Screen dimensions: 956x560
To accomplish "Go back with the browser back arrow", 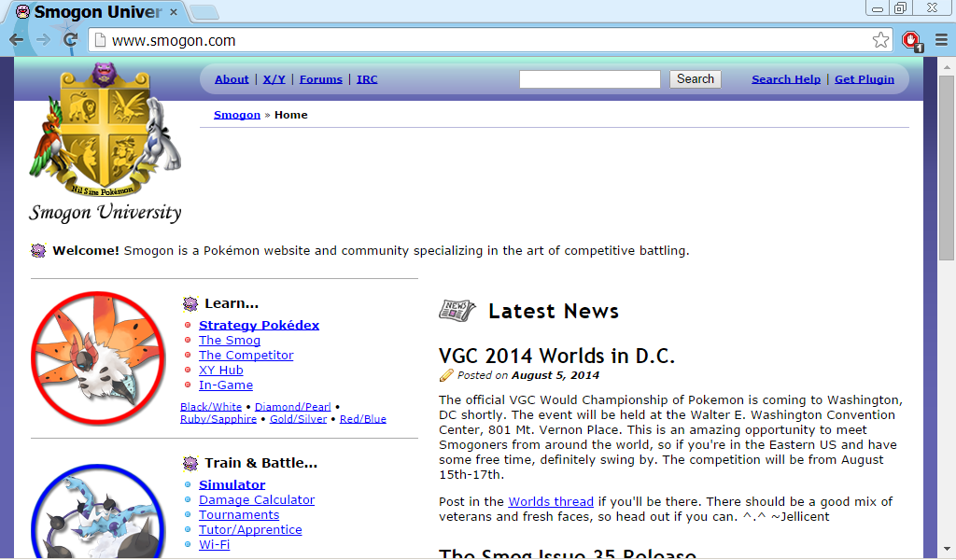I will pos(17,40).
